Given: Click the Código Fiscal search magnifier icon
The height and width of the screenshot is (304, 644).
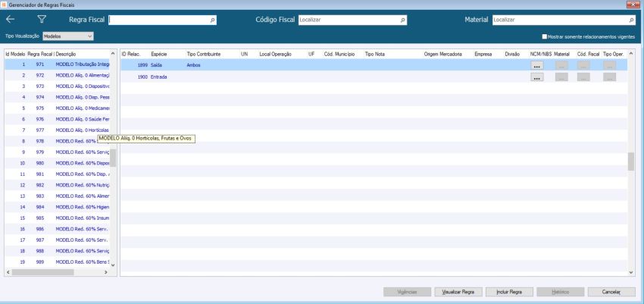Looking at the screenshot, I should coord(403,20).
